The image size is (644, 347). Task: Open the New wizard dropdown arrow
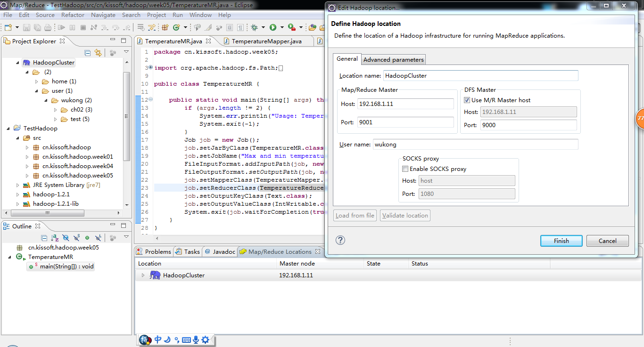coord(17,27)
